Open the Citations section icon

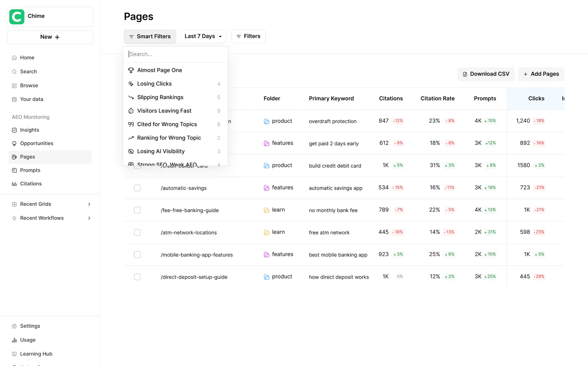pos(14,184)
